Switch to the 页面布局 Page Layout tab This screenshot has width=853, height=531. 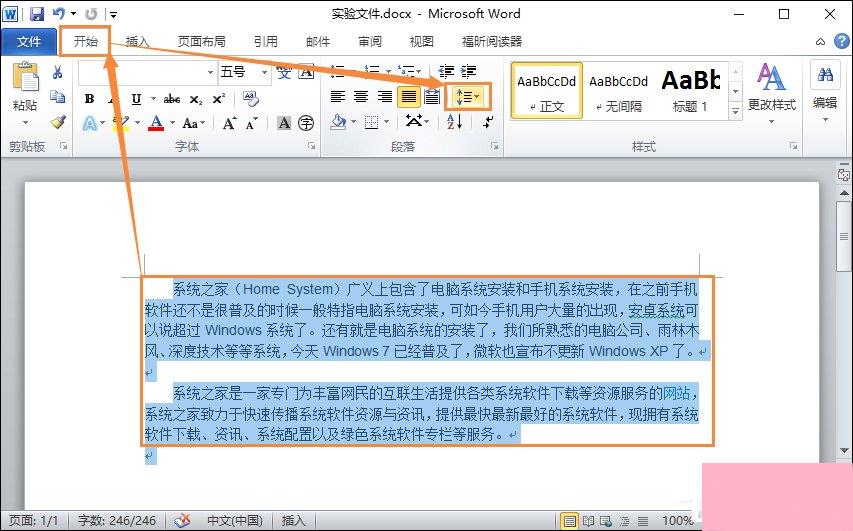[201, 42]
